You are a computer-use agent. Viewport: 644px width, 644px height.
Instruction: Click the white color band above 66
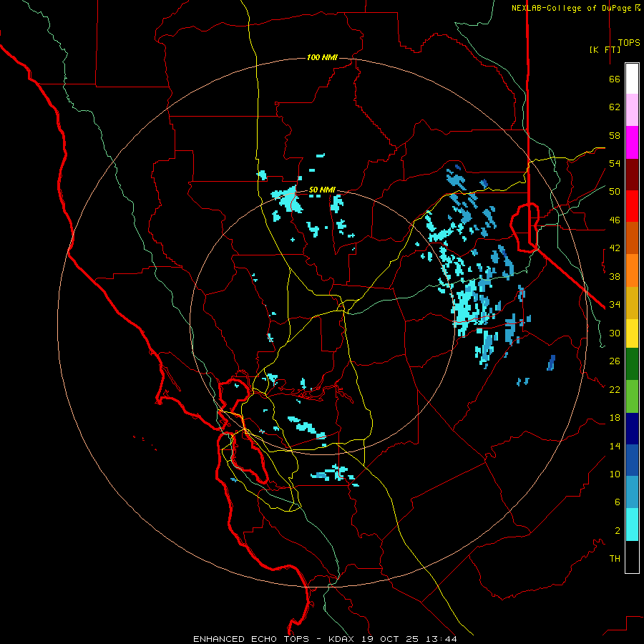632,79
